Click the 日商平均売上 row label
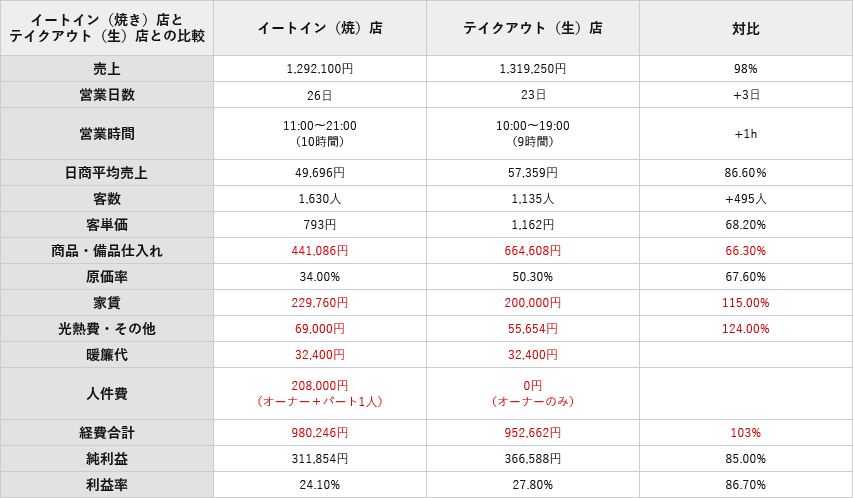853x498 pixels. (107, 173)
